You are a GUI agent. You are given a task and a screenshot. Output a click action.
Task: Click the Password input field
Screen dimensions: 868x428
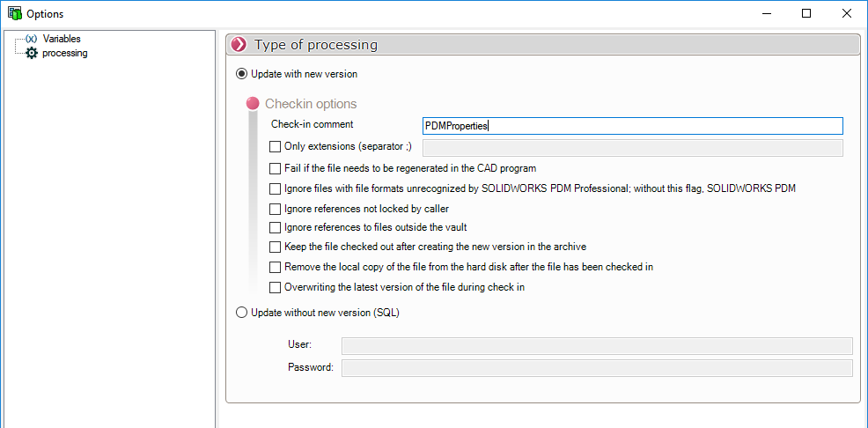tap(596, 367)
